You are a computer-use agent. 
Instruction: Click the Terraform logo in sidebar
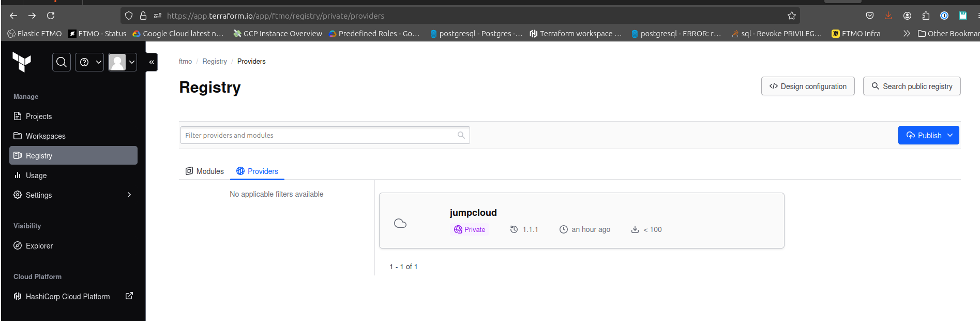22,62
